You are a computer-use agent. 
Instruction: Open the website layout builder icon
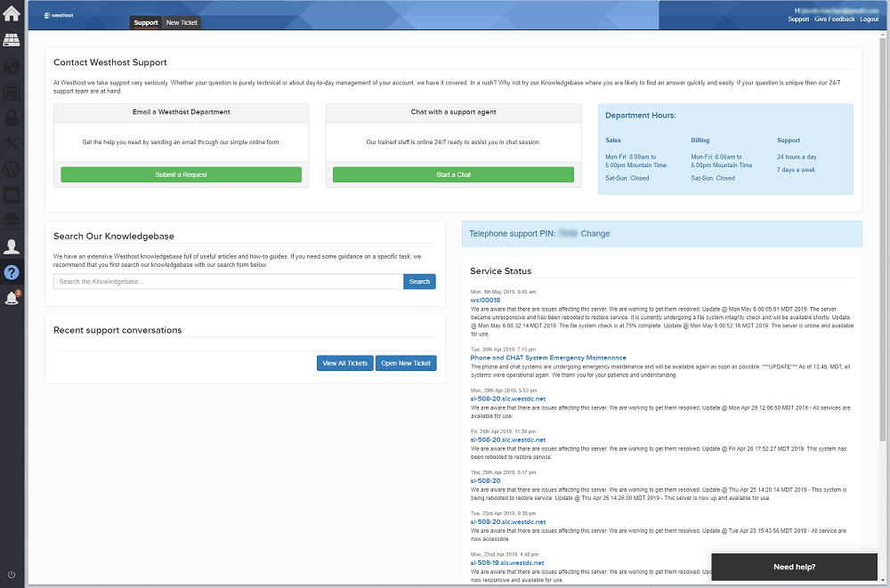(x=12, y=92)
